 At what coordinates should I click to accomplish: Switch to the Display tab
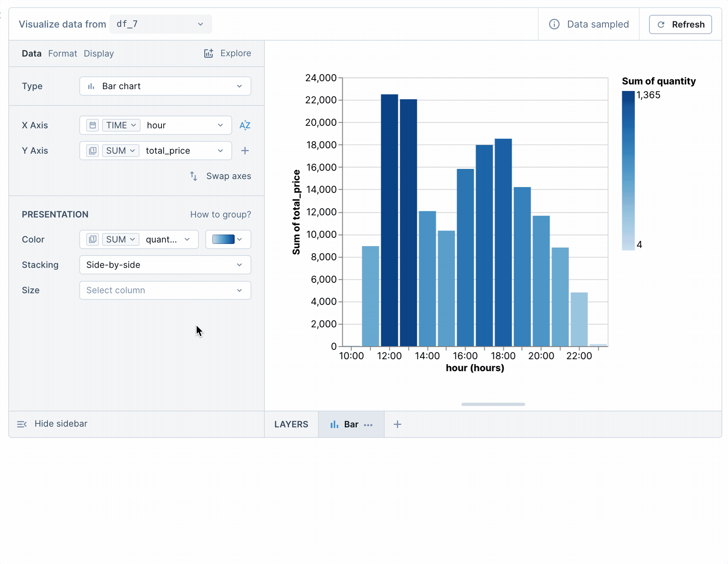pyautogui.click(x=99, y=53)
